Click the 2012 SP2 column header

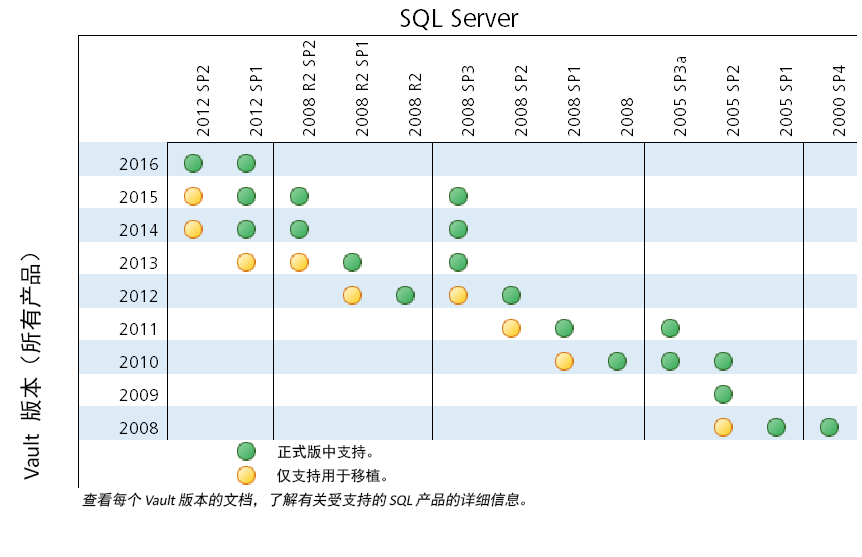(x=203, y=101)
